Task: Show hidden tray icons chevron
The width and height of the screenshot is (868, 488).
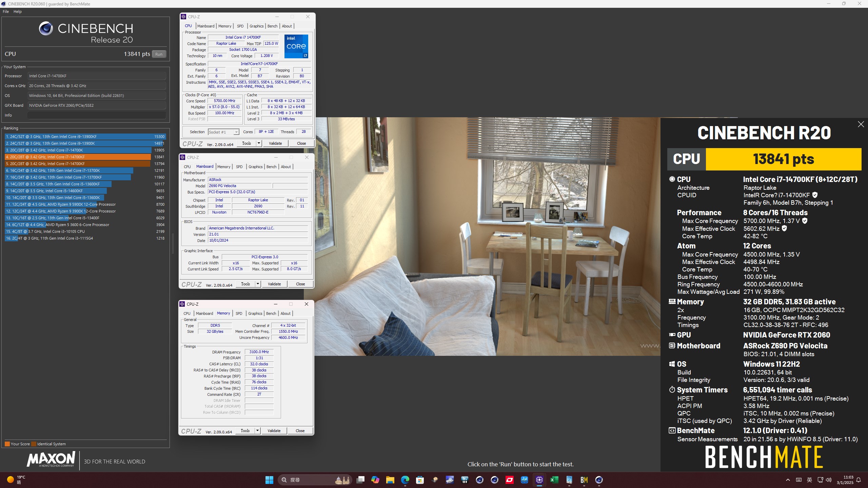Action: [x=788, y=480]
